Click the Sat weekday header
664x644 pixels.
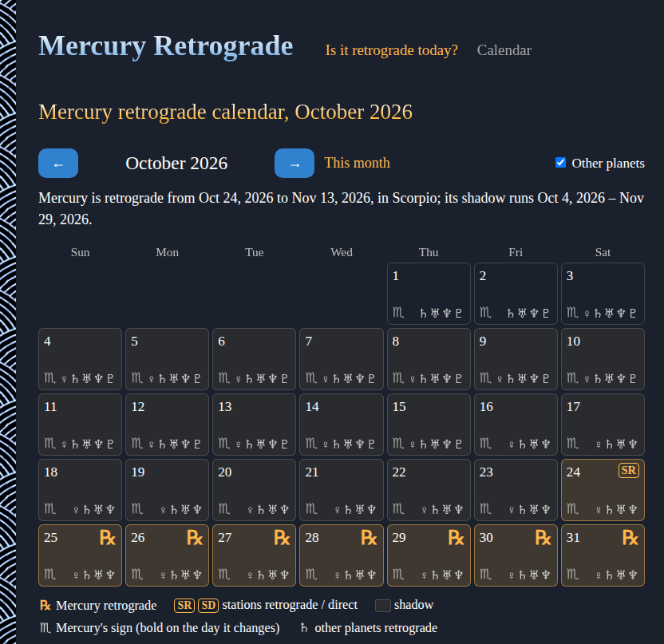(603, 252)
